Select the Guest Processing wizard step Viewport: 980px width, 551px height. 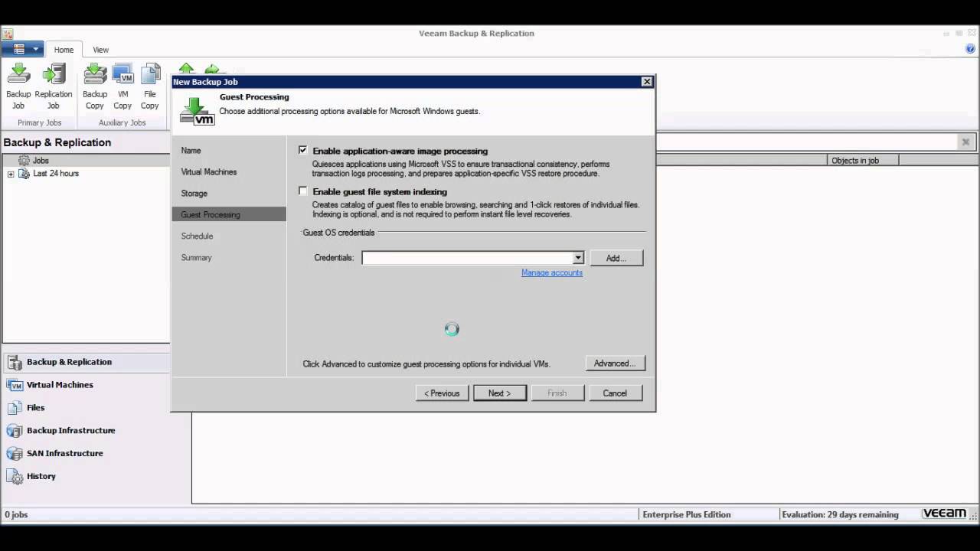point(229,215)
